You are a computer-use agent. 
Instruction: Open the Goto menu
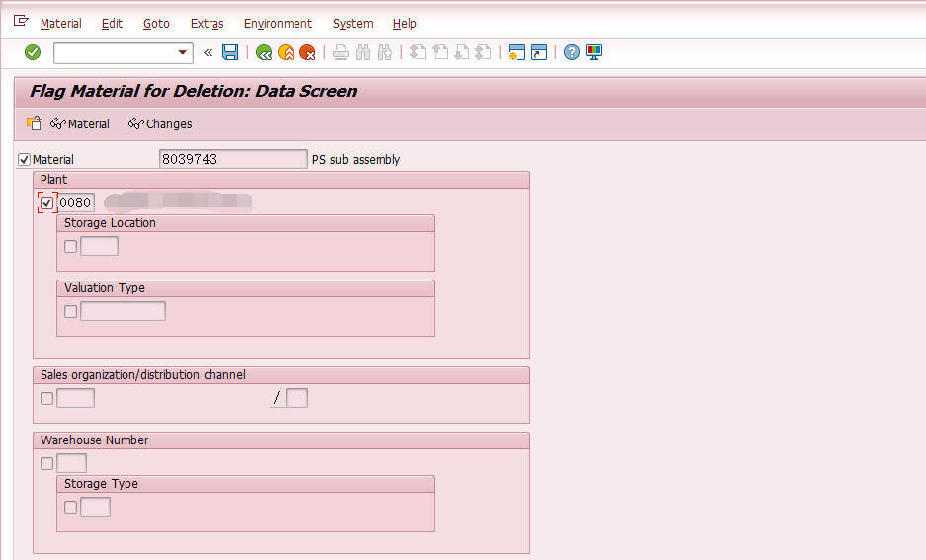click(x=156, y=24)
